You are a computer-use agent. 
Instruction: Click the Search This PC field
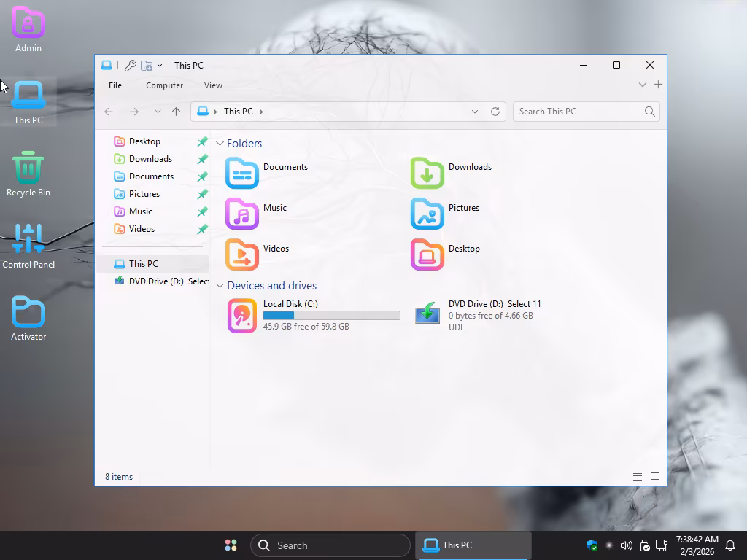point(576,112)
